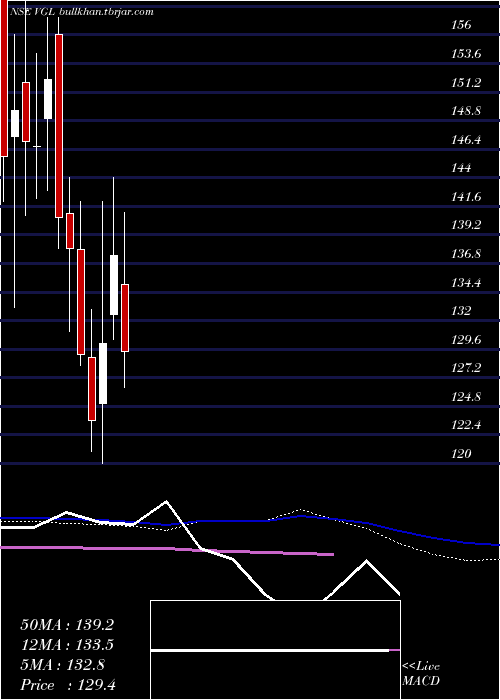Click the 156 price axis label
The height and width of the screenshot is (700, 500).
click(x=462, y=25)
